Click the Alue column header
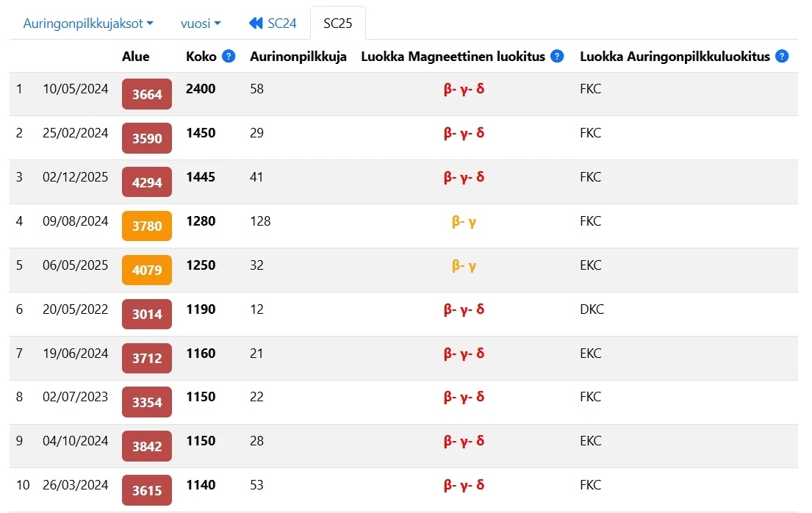The height and width of the screenshot is (513, 812). 136,57
